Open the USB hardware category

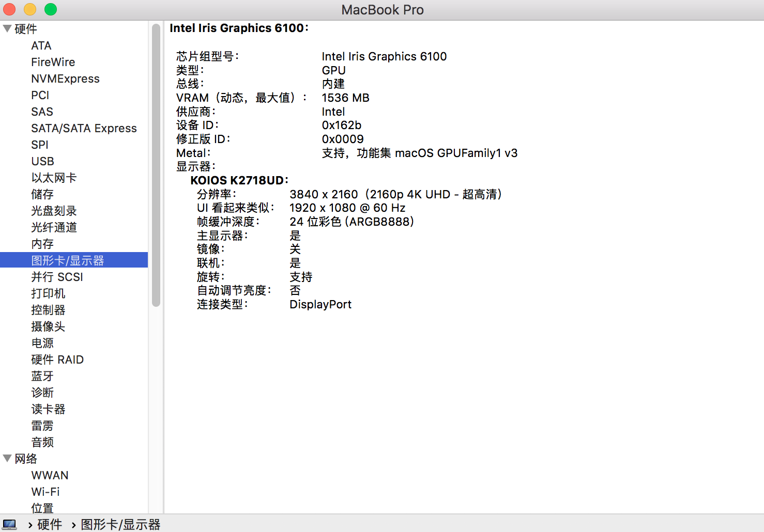tap(42, 162)
